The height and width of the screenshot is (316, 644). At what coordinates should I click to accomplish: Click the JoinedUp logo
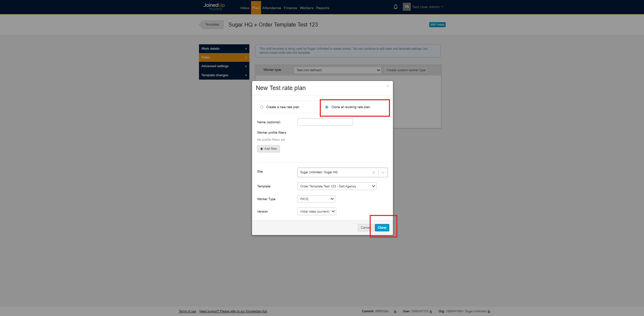pyautogui.click(x=214, y=6)
